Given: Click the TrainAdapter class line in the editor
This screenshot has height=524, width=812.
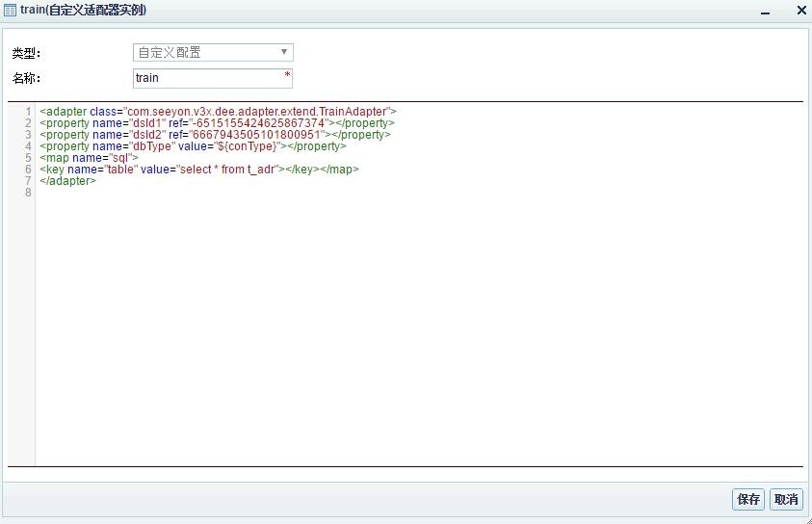Looking at the screenshot, I should [x=218, y=112].
